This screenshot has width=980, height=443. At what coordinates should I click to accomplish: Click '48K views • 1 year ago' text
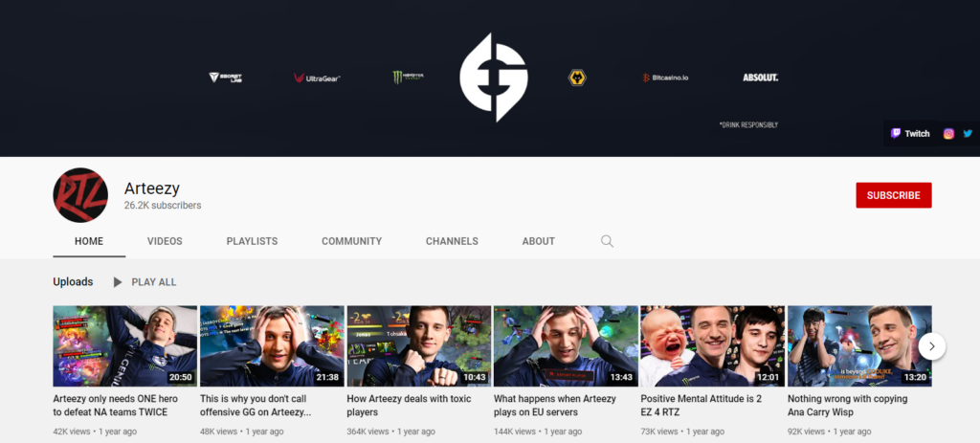tap(242, 432)
